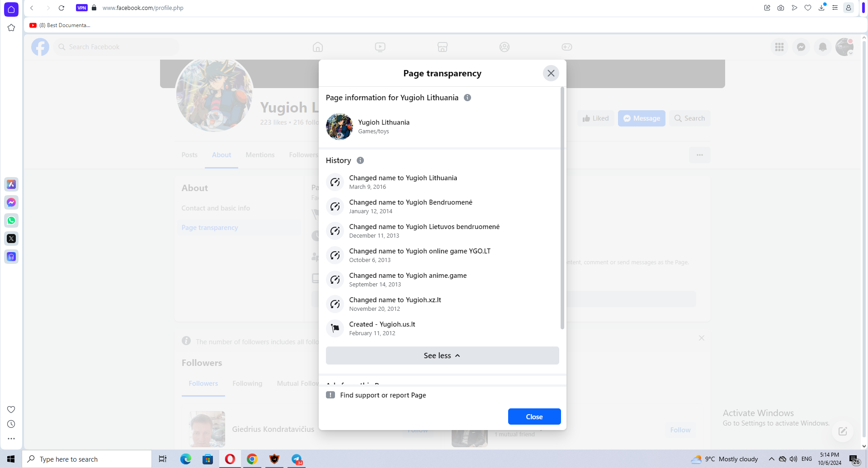Open the account profile picture menu
This screenshot has width=868, height=468.
coord(844,47)
